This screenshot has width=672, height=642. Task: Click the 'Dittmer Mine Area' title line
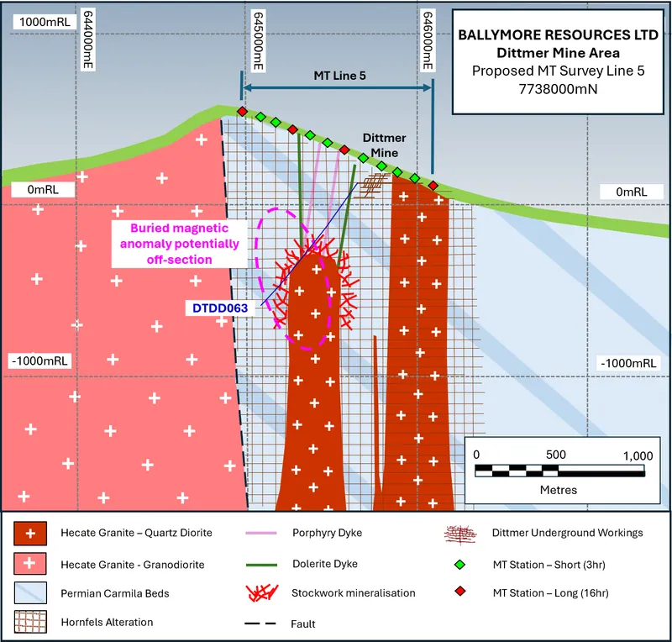coord(558,53)
